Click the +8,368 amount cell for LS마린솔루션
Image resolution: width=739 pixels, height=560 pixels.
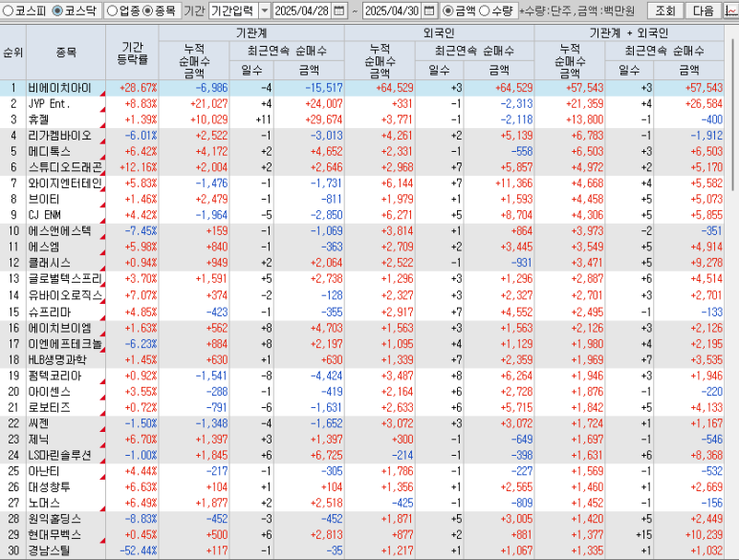[689, 456]
